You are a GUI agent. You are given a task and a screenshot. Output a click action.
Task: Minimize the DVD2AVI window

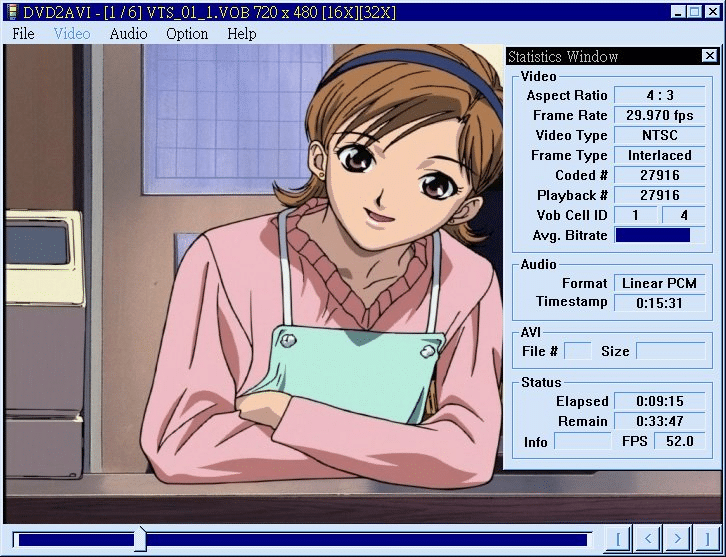coord(678,12)
